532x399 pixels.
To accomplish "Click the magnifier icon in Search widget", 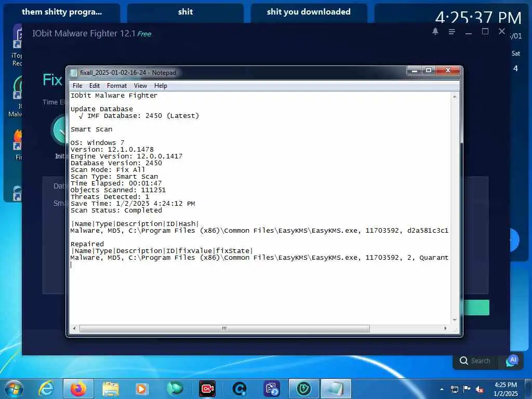I will [x=464, y=361].
